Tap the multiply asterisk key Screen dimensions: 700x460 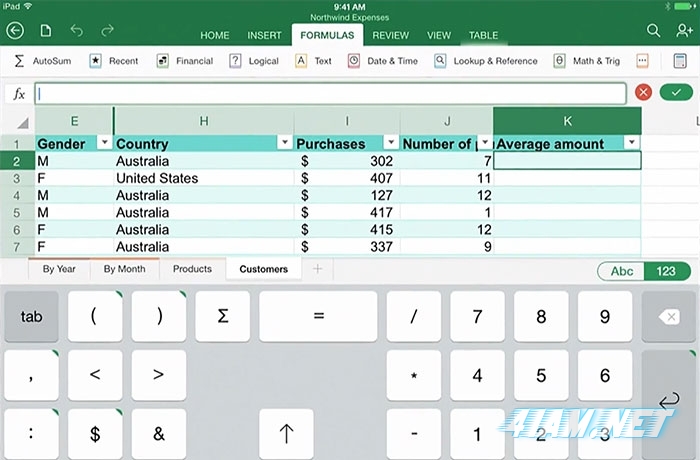[414, 375]
